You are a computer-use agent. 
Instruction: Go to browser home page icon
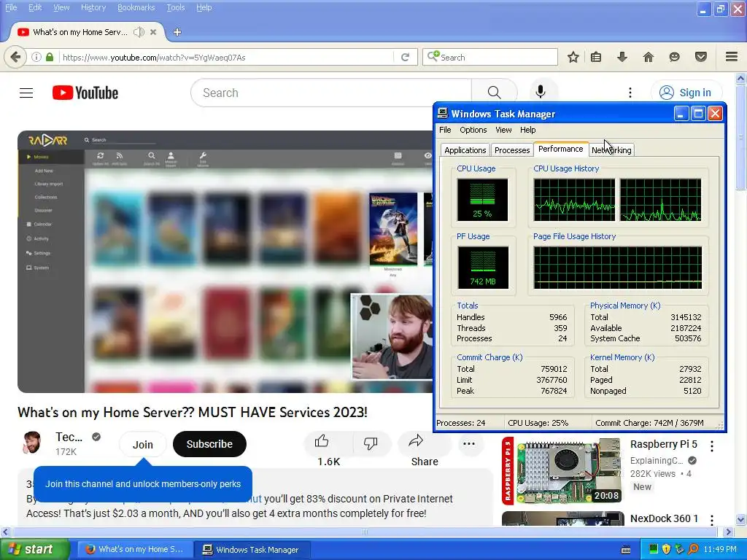pyautogui.click(x=649, y=57)
